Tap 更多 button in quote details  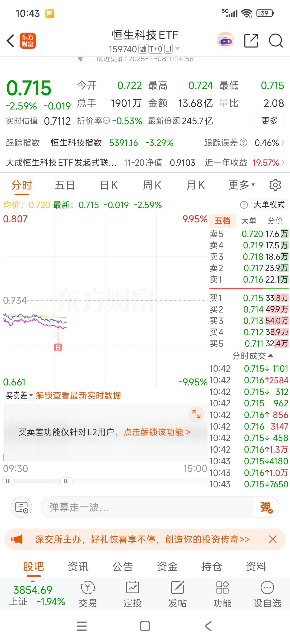(x=270, y=120)
